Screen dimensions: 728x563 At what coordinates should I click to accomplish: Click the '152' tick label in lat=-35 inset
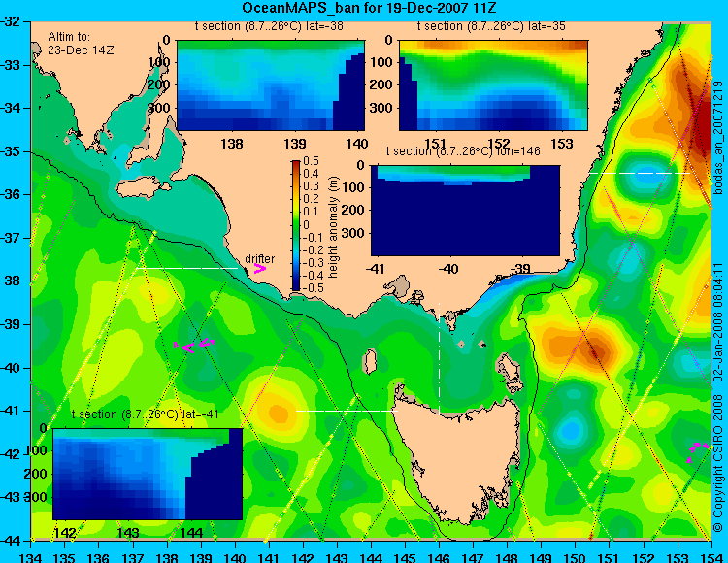[x=498, y=144]
